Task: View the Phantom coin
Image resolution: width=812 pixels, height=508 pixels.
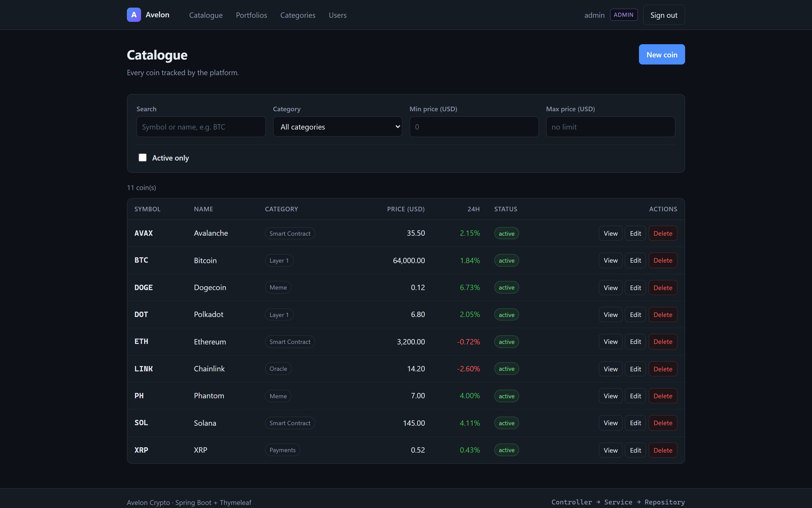Action: pos(610,396)
